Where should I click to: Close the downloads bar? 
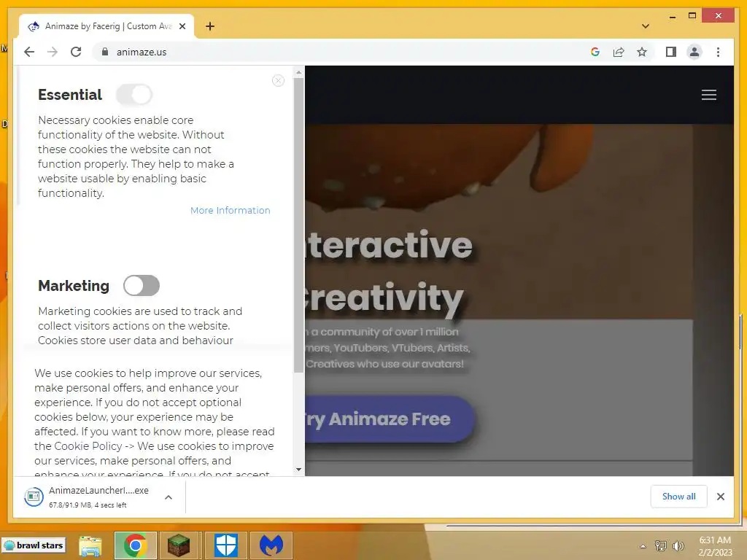click(720, 496)
